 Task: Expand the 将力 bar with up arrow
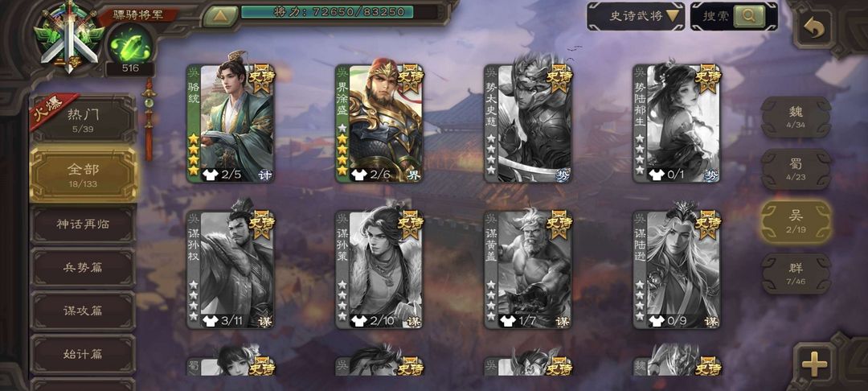[219, 15]
